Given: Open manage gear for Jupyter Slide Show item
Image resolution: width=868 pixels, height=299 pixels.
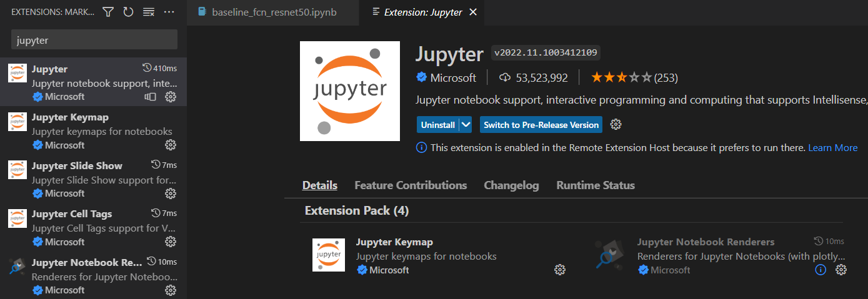Looking at the screenshot, I should 170,194.
